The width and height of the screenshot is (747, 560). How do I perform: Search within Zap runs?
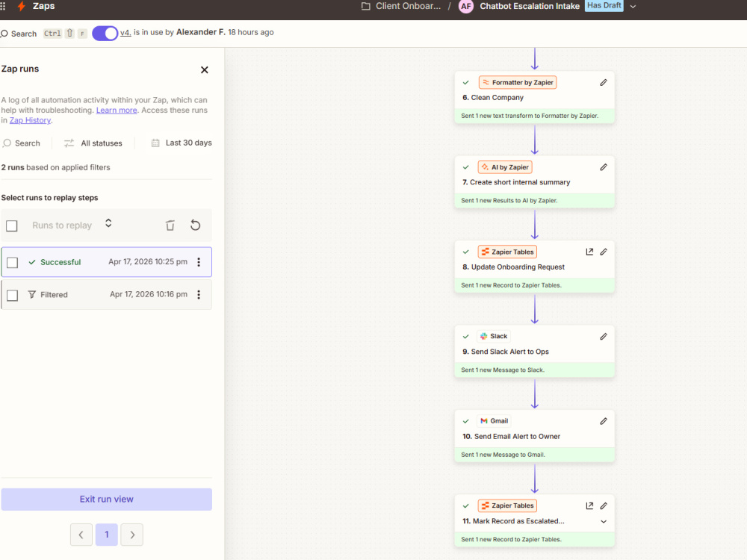pyautogui.click(x=22, y=143)
